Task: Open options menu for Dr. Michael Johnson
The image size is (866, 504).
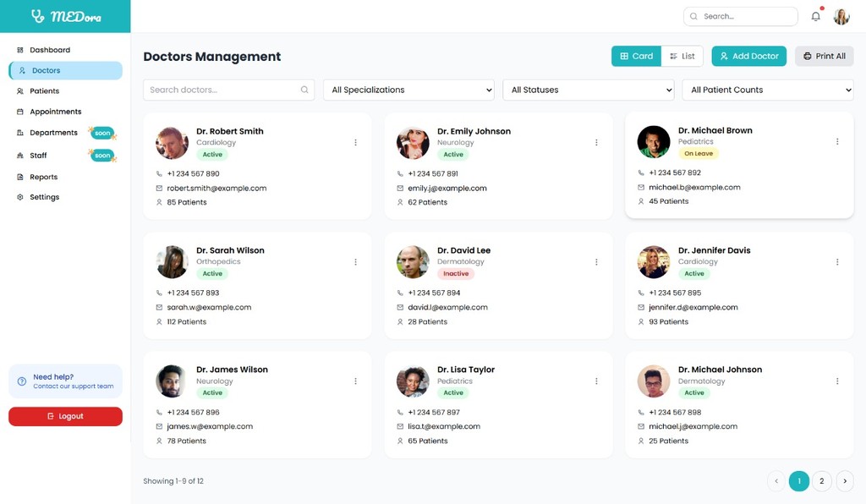Action: [837, 381]
